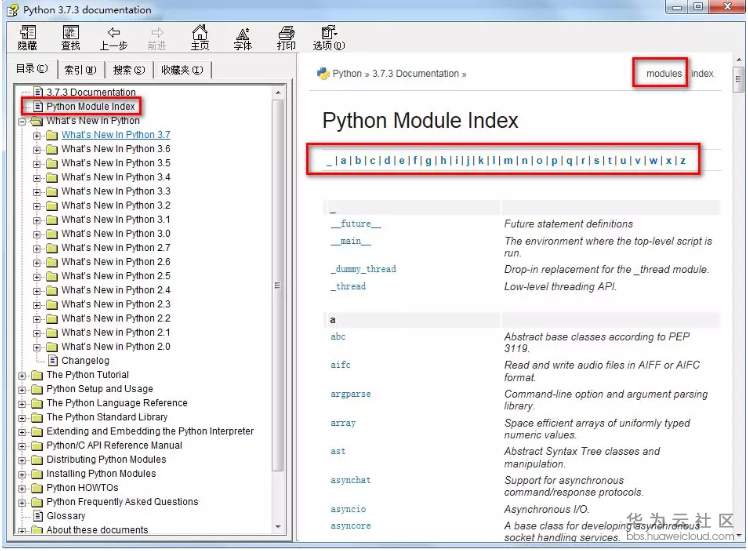The height and width of the screenshot is (551, 748).
Task: Open the argparse module link
Action: [x=351, y=394]
